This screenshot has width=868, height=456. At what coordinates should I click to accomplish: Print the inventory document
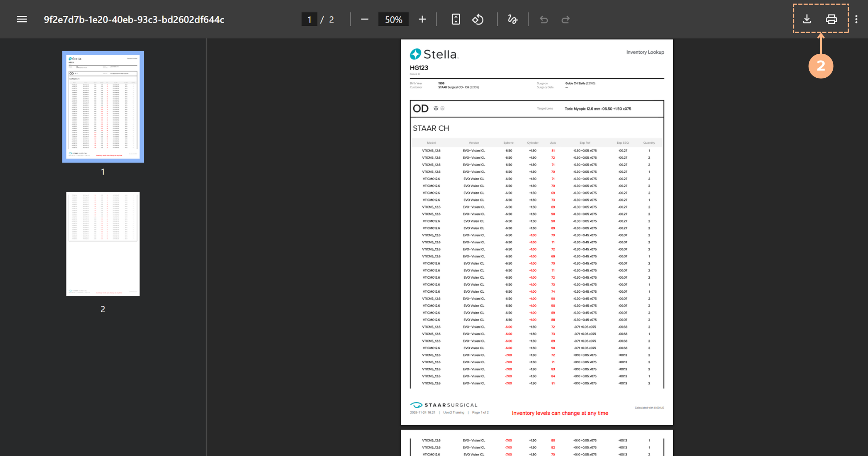pos(831,19)
